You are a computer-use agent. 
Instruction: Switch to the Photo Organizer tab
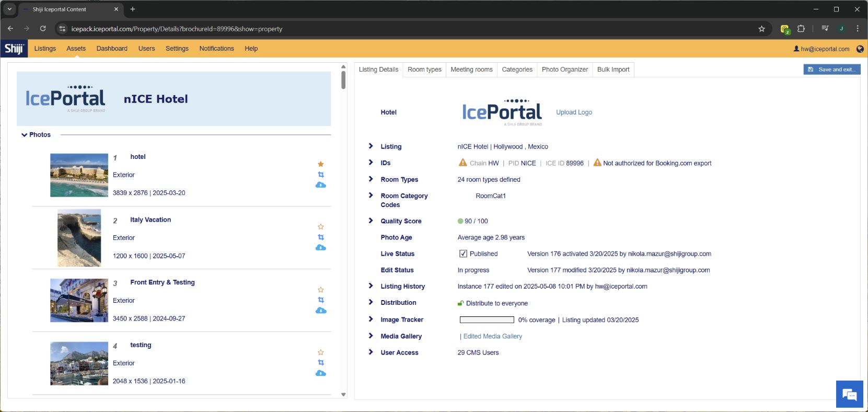(x=564, y=70)
